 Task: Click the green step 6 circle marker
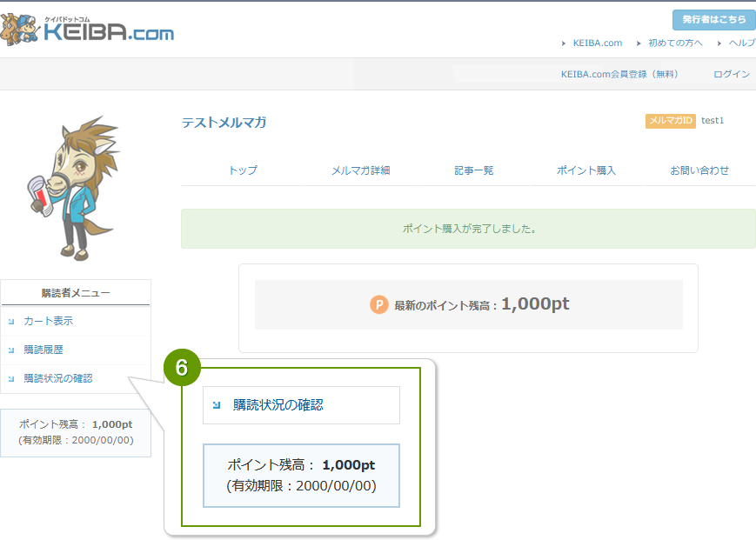182,368
